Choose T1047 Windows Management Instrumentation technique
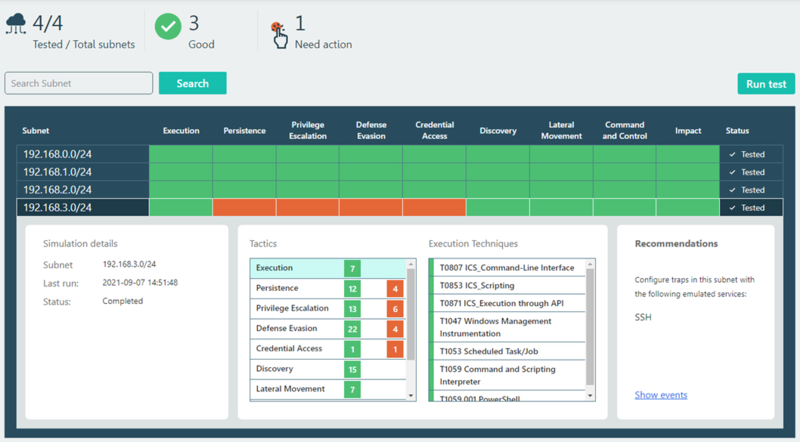The width and height of the screenshot is (800, 442). 510,327
